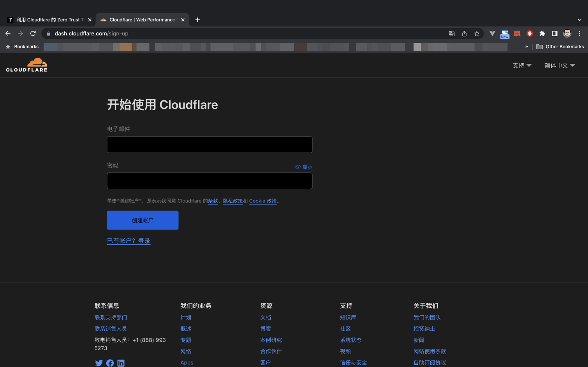Open the 知识库 footer link

coord(348,318)
